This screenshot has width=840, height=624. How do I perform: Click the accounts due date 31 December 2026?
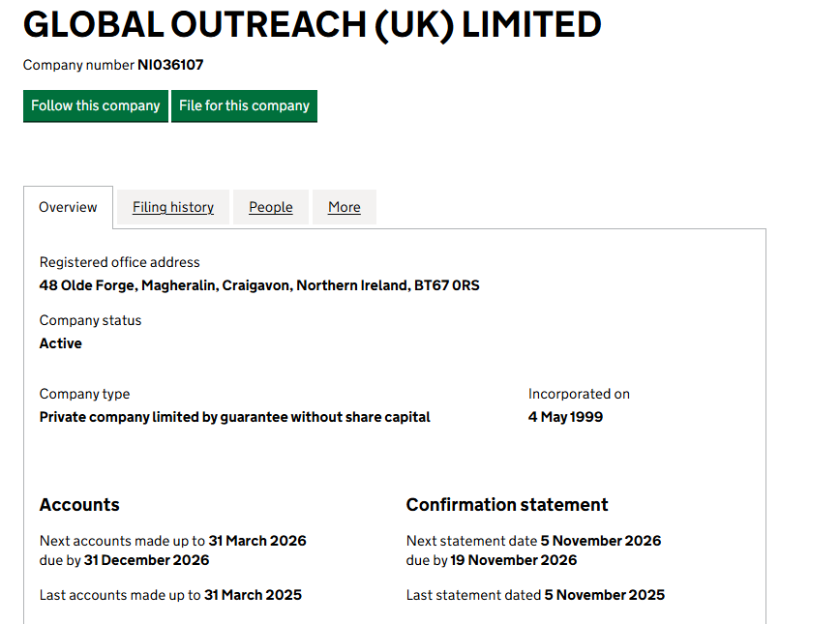coord(146,560)
